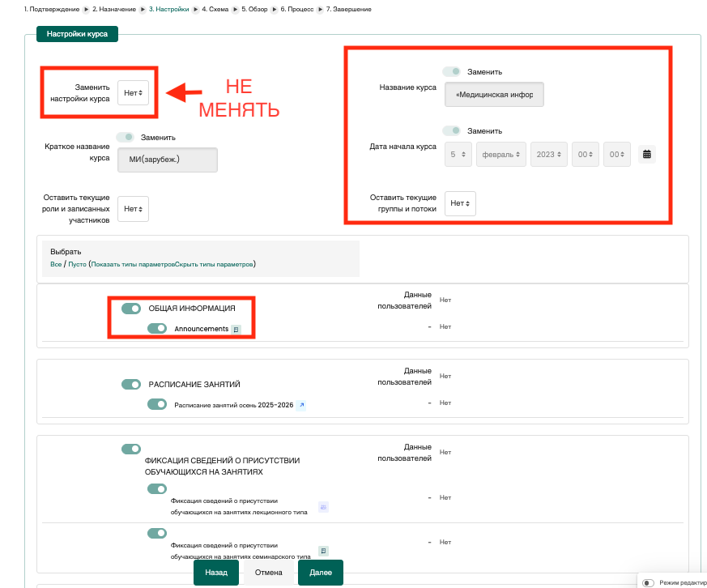Open the start date month dropdown

coord(500,154)
